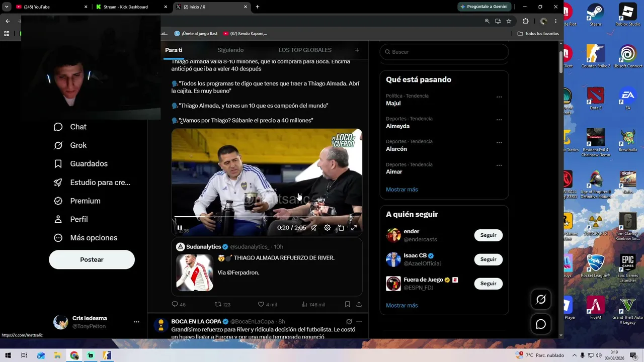Show more trends via Mostrar más
Image resolution: width=644 pixels, height=362 pixels.
pyautogui.click(x=402, y=190)
